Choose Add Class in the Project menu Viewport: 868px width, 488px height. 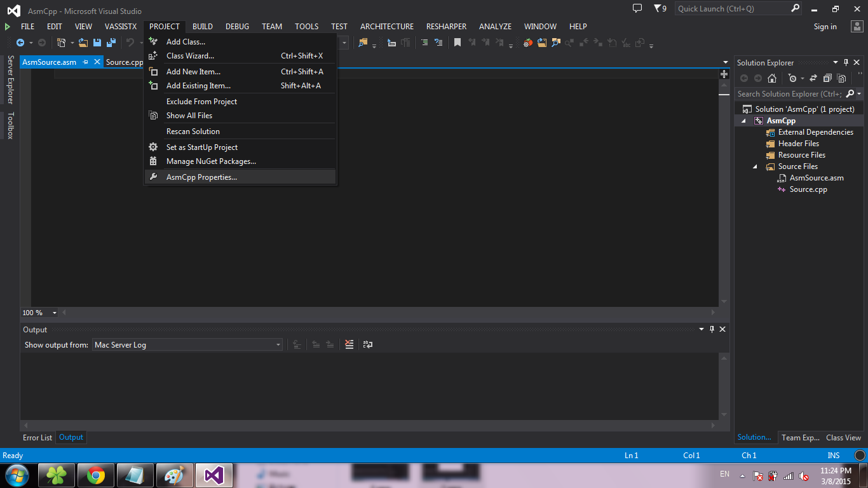click(240, 42)
